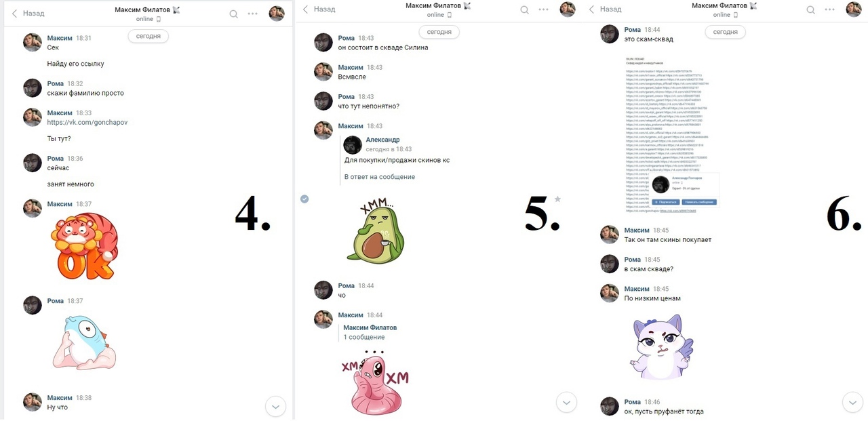Jump to latest with the first chat's down arrow

coord(275,407)
